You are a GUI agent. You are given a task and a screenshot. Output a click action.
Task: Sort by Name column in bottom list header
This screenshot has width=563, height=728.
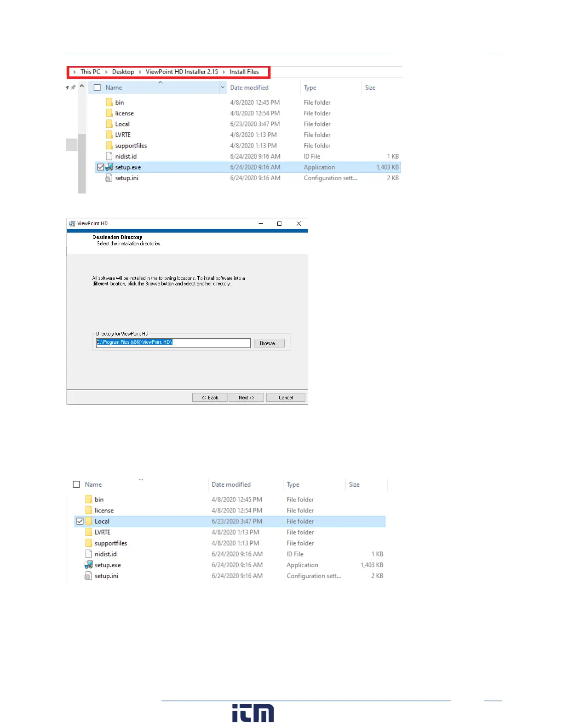coord(93,484)
